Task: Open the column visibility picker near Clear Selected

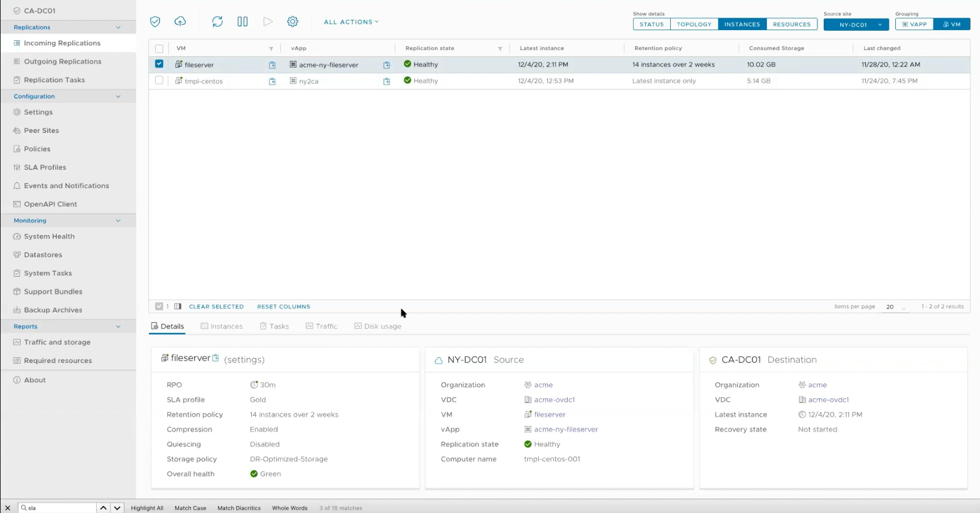Action: point(177,306)
